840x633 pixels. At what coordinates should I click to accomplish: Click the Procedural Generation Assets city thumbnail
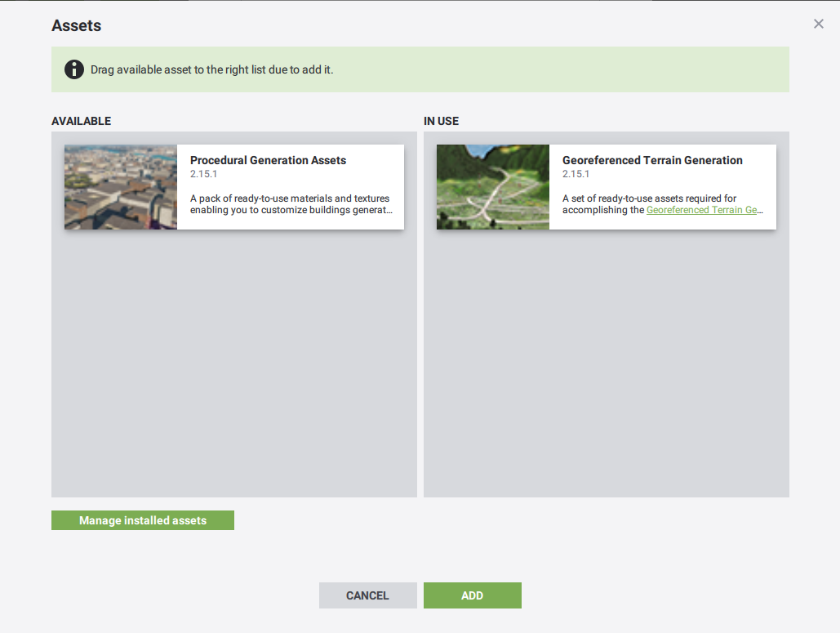[x=121, y=187]
